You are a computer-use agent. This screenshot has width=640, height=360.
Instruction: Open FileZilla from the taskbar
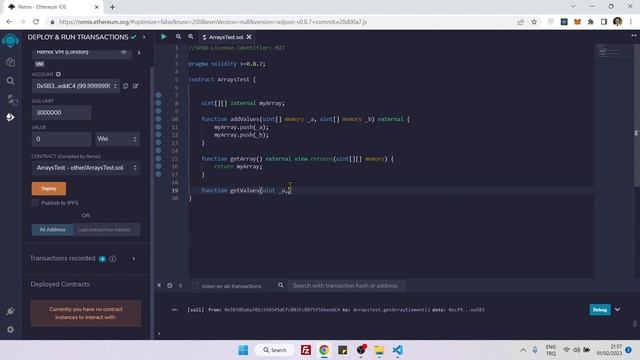pyautogui.click(x=306, y=350)
